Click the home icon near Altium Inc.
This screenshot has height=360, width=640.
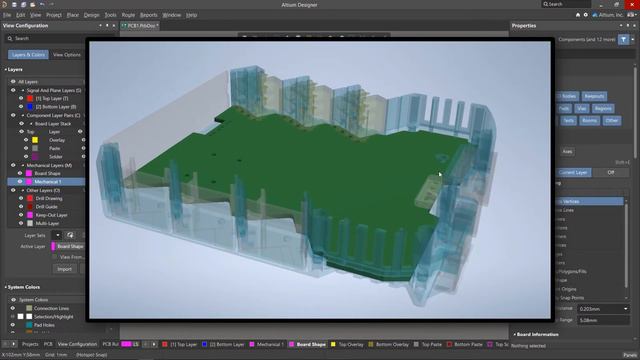(x=578, y=15)
